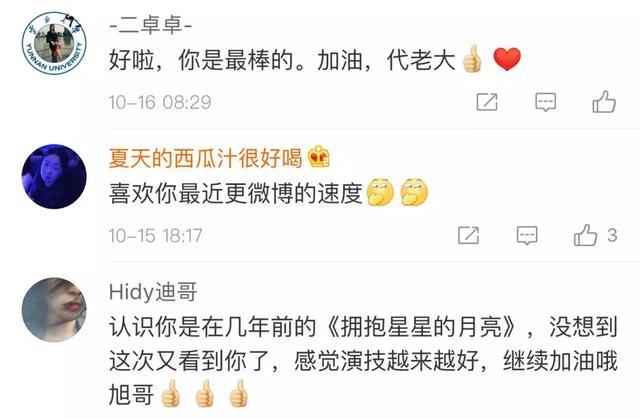Tap the like count 3

point(612,235)
